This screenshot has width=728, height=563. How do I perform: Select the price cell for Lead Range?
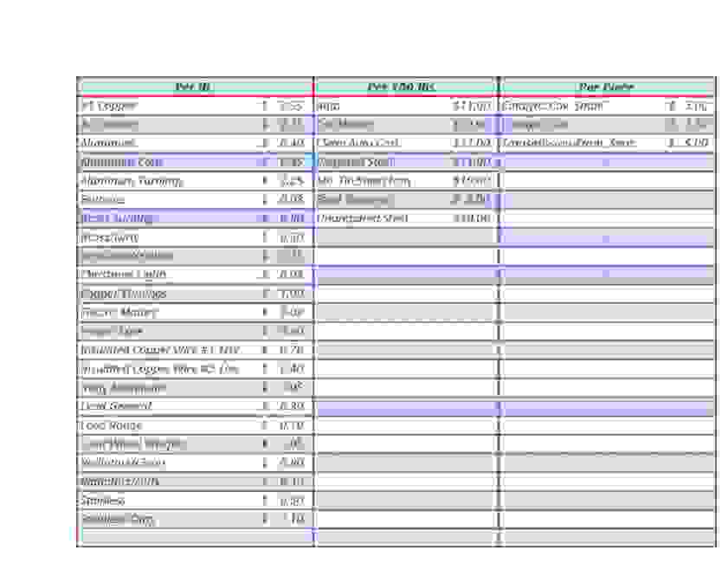[x=291, y=425]
